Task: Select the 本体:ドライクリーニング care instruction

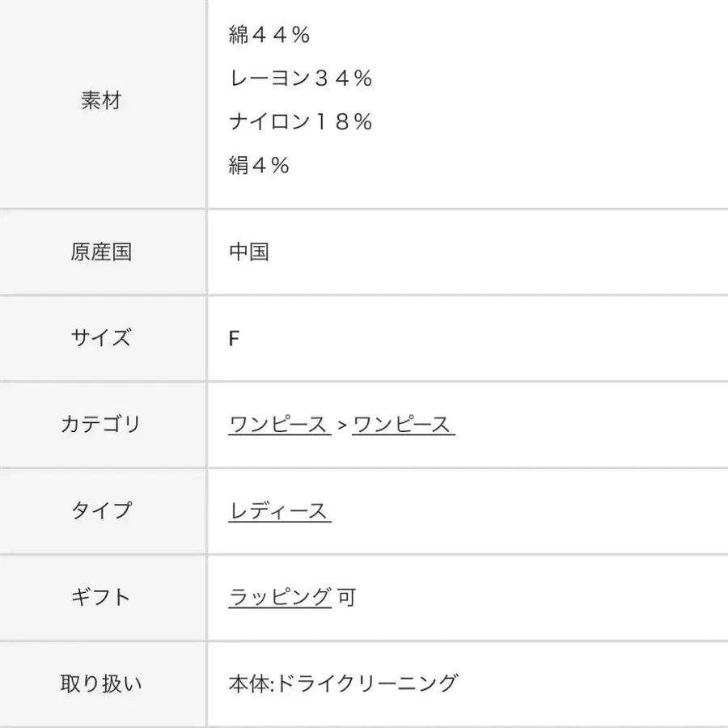Action: click(x=342, y=684)
